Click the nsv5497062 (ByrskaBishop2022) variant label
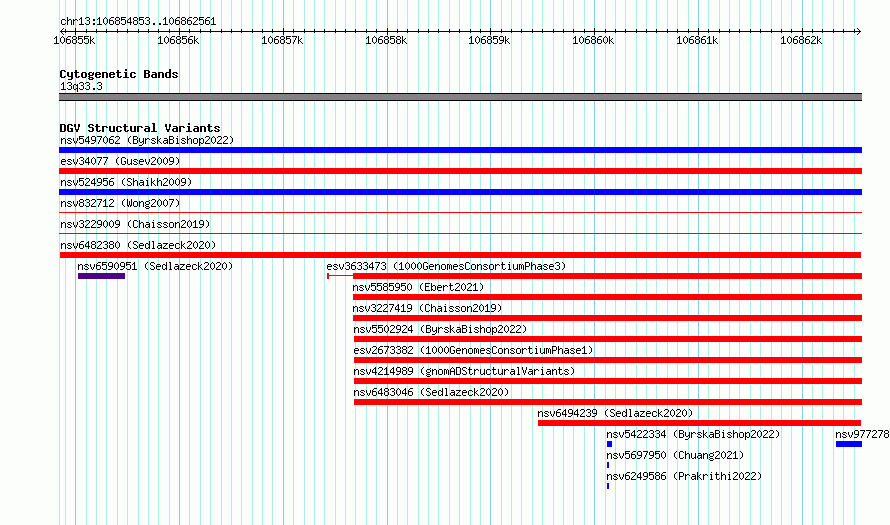890x525 pixels. [147, 140]
